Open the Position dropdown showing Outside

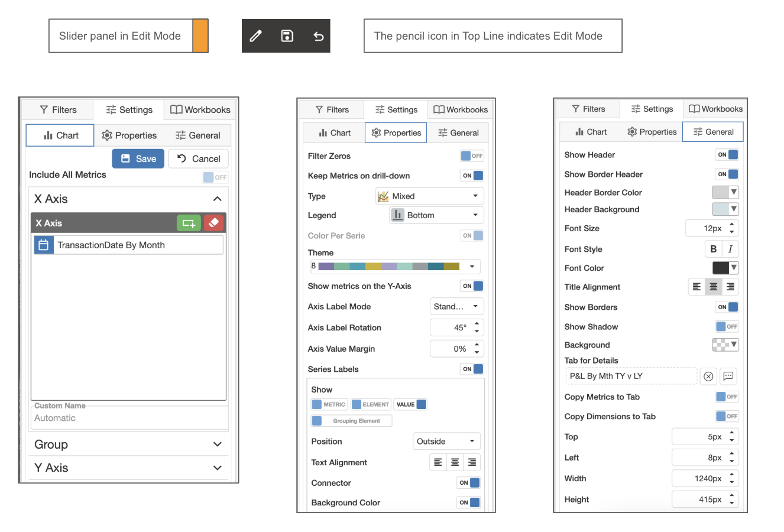pyautogui.click(x=446, y=441)
